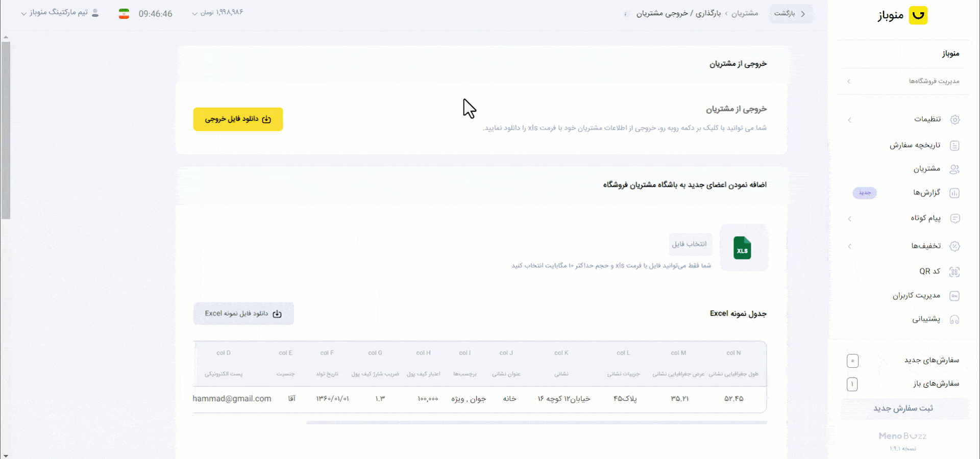Click the green XLS file icon

[743, 248]
